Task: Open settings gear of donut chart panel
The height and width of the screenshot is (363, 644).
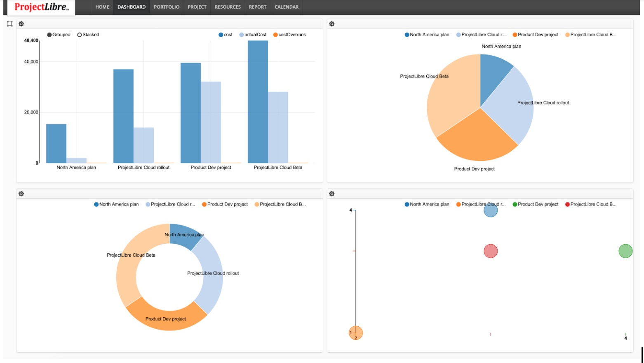Action: (21, 194)
